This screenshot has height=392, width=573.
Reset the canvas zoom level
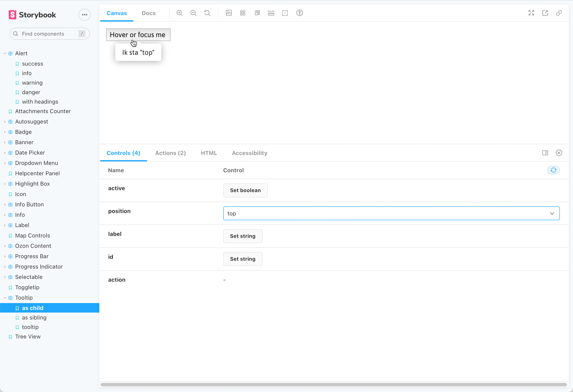207,13
